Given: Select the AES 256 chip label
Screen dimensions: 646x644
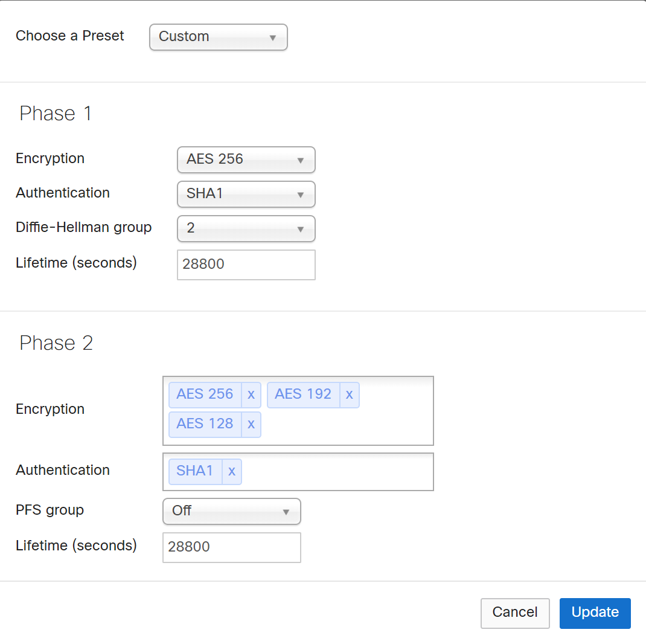Looking at the screenshot, I should 203,394.
